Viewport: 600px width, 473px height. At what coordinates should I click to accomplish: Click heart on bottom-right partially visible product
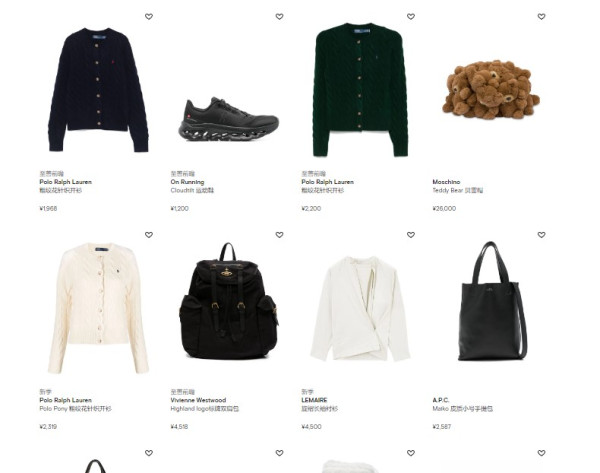tap(541, 453)
